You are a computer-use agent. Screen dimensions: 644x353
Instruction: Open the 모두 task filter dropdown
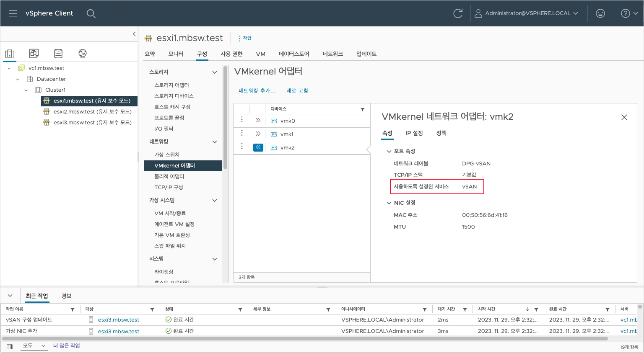coord(34,346)
